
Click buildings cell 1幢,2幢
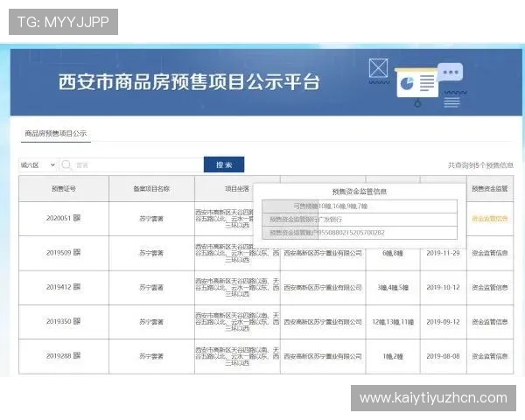click(x=393, y=356)
